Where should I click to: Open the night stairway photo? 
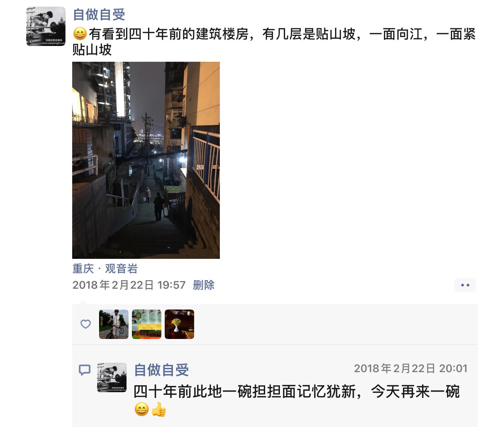click(x=146, y=160)
